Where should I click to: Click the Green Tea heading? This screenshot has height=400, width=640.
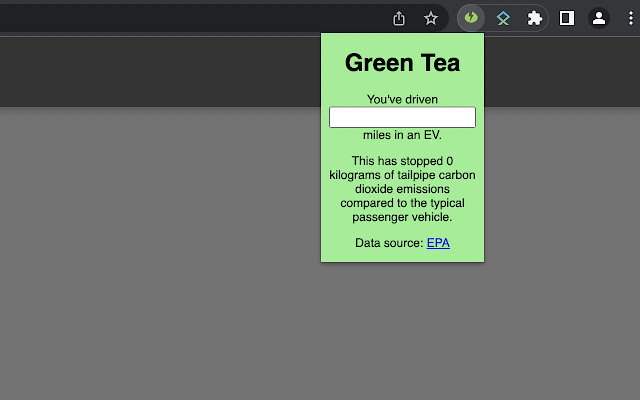coord(402,63)
